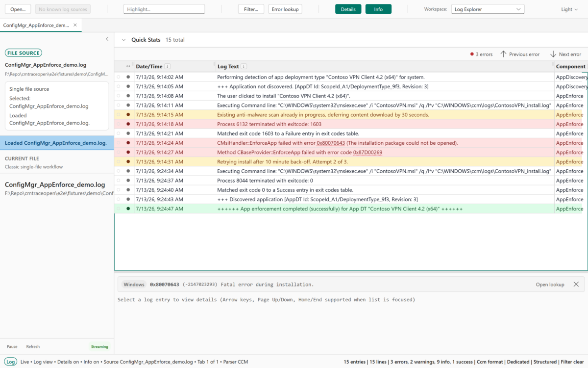Click 'Ccm format' status bar entry

tap(490, 362)
